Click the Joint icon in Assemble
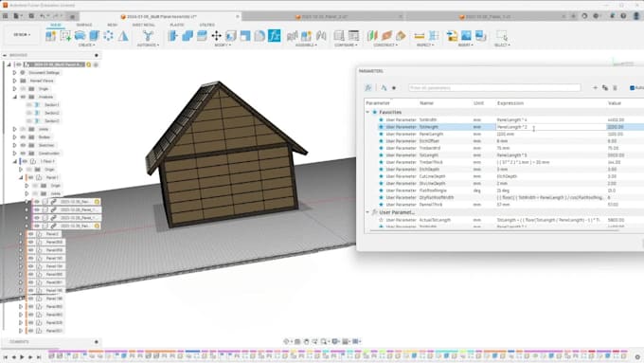The height and width of the screenshot is (363, 644). point(321,36)
